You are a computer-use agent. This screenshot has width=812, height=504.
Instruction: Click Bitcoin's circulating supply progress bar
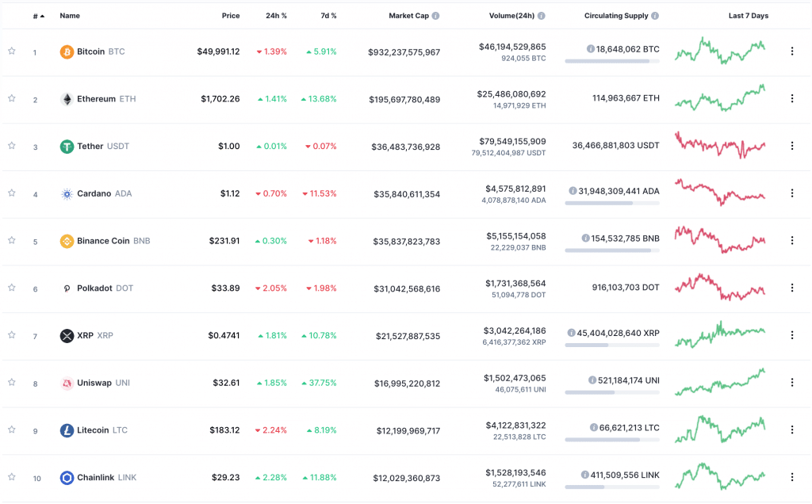point(611,60)
